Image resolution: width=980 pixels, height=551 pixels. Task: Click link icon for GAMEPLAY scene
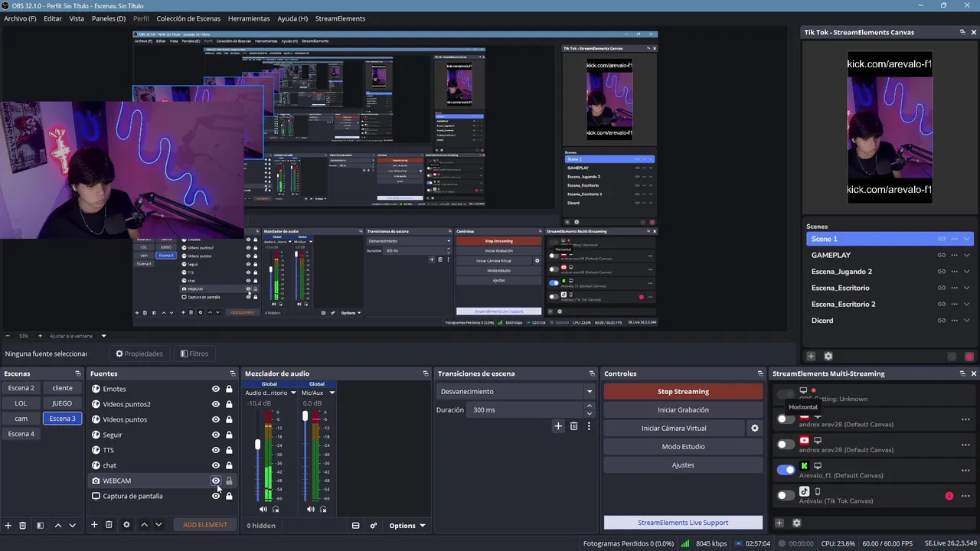[x=942, y=256]
